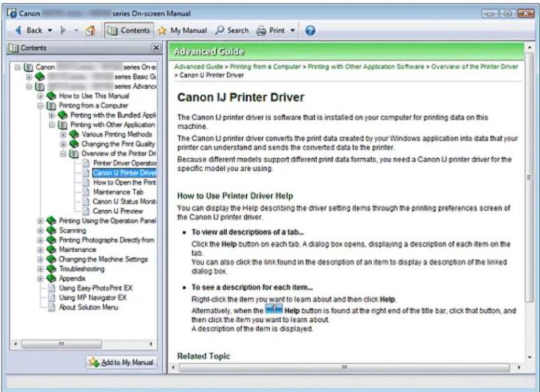This screenshot has width=540, height=392.
Task: Select How to Use This Manual in the tree
Action: point(94,96)
